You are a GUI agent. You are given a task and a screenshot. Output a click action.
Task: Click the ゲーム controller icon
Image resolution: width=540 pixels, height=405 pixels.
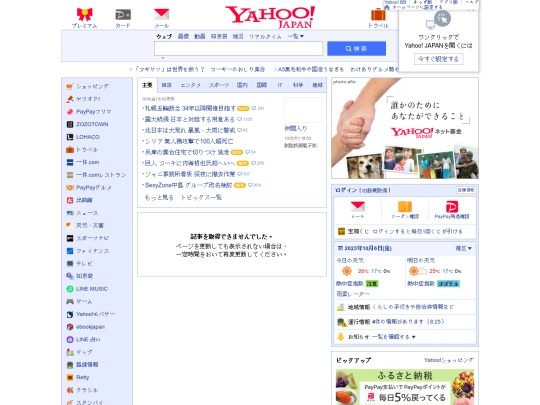point(70,301)
